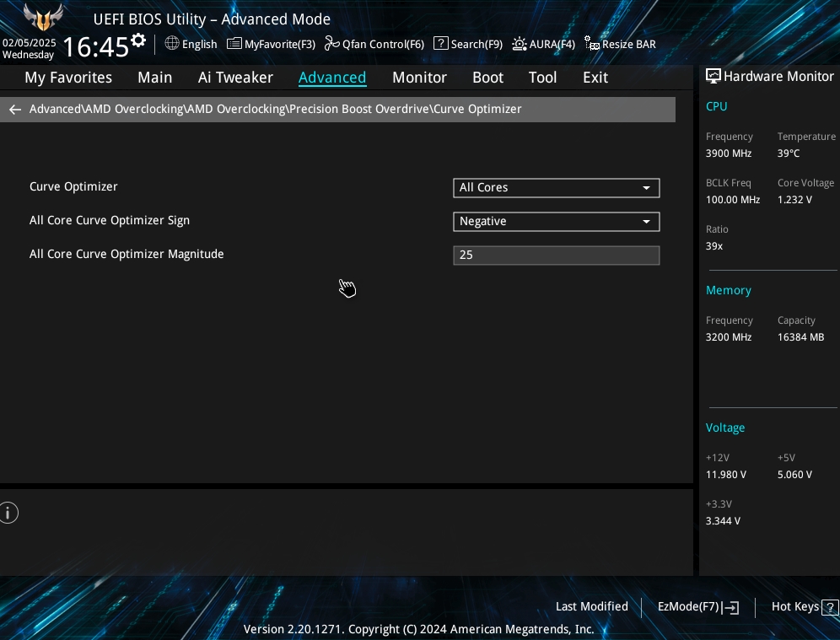Click the Voltage section heading

click(724, 428)
